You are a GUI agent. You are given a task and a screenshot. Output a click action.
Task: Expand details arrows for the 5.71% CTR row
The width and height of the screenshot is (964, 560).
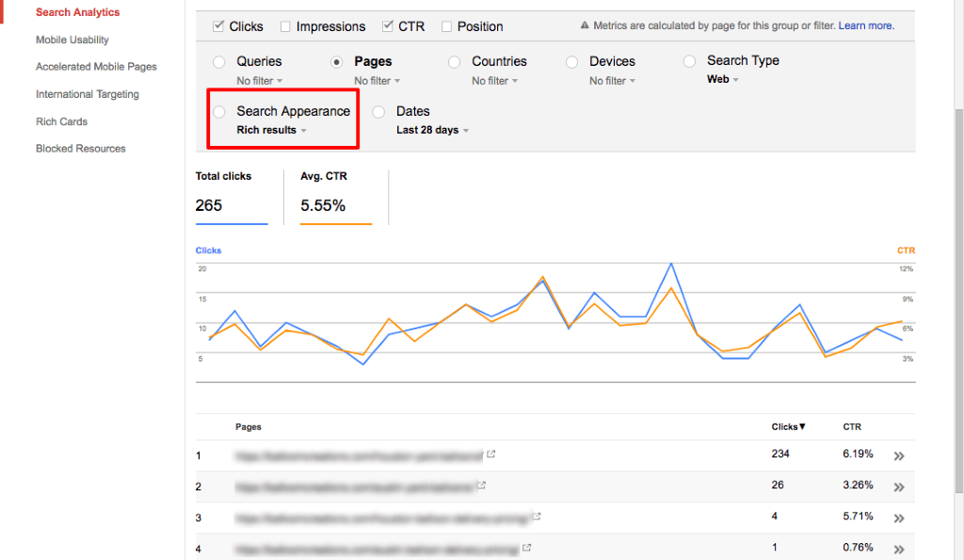coord(899,517)
